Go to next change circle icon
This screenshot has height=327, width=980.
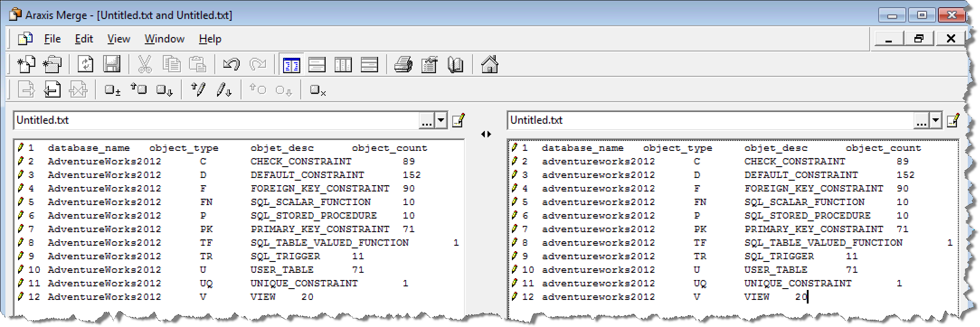[x=284, y=91]
